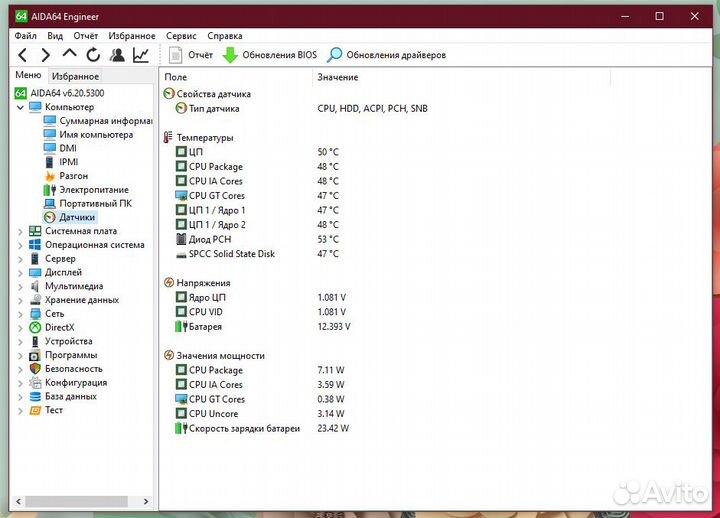The width and height of the screenshot is (720, 518).
Task: Select the CPU VID voltage row
Action: 260,312
